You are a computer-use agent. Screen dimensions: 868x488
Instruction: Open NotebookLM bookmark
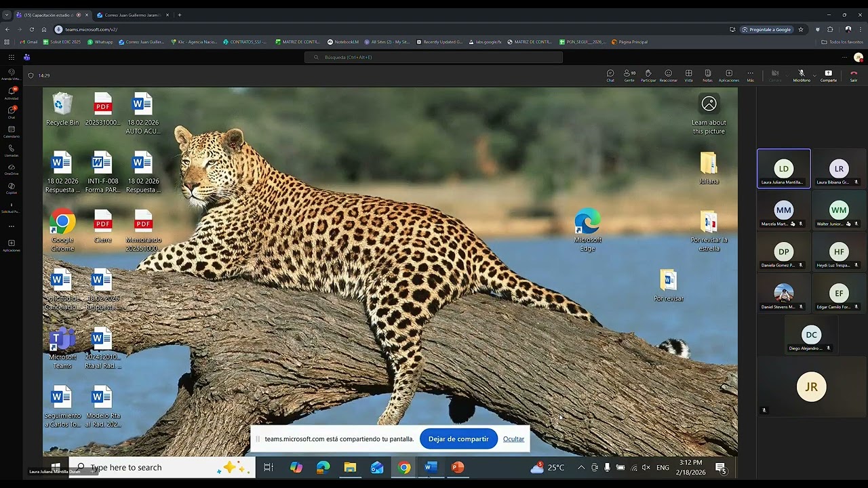point(343,42)
